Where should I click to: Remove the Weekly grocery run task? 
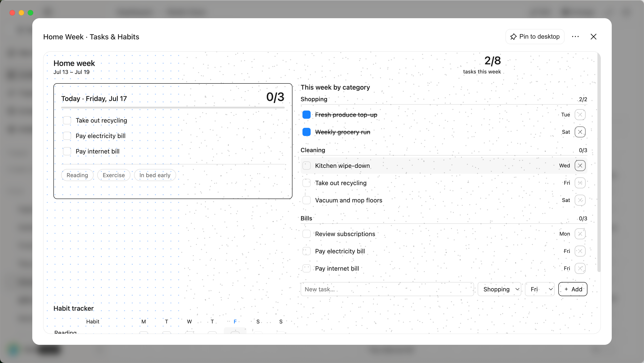pyautogui.click(x=580, y=132)
